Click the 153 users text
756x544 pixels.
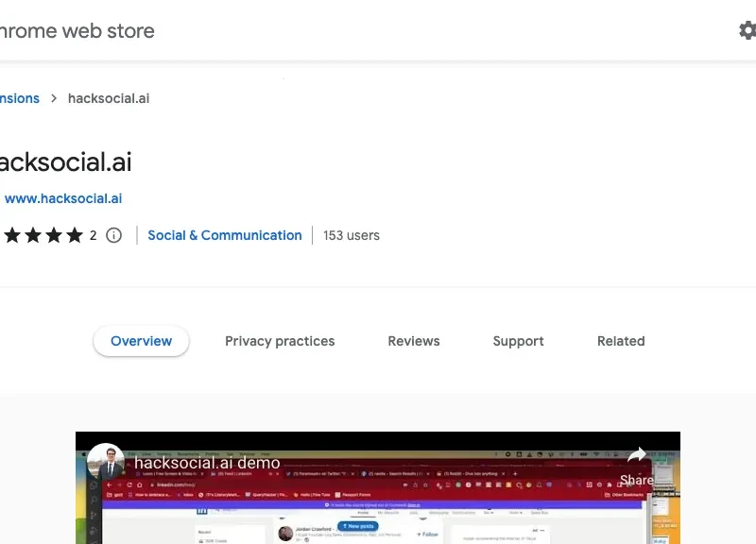pos(352,235)
